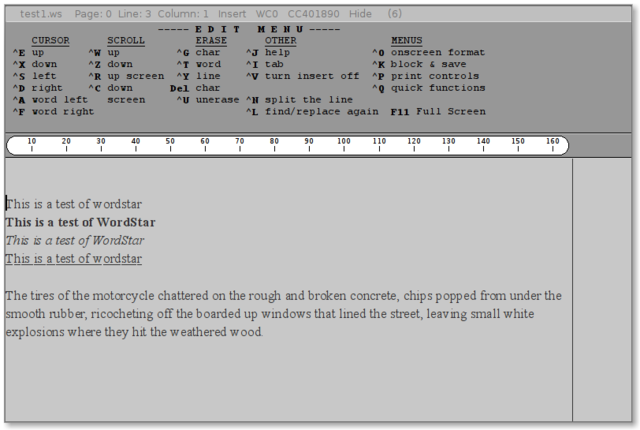This screenshot has height=430, width=640.
Task: Select '^L find/replace again' command
Action: (x=312, y=112)
